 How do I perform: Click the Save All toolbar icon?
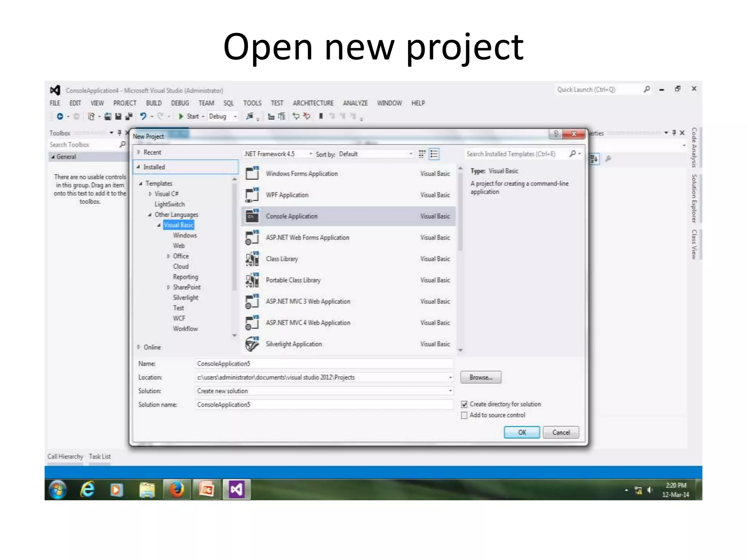click(x=128, y=116)
